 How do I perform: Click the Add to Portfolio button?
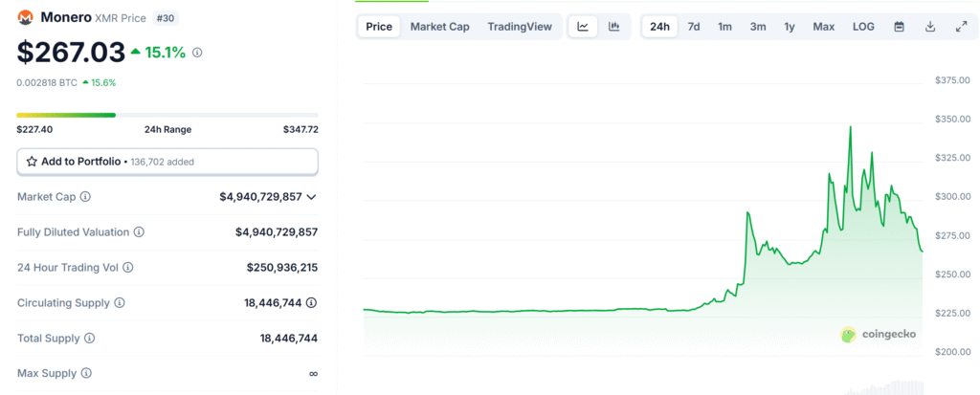[x=167, y=162]
